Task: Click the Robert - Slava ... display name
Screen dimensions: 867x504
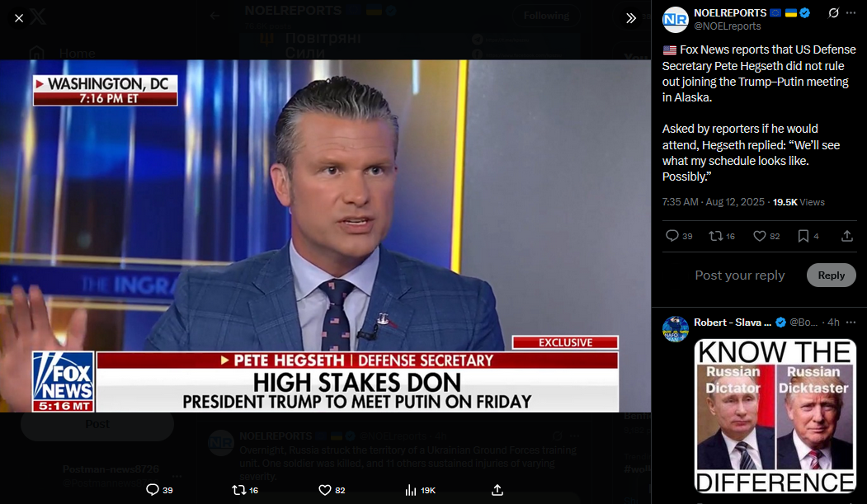Action: 732,323
